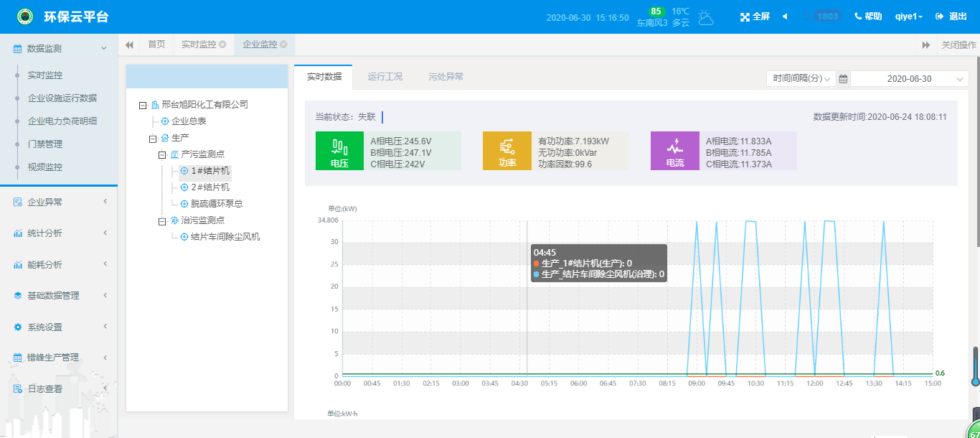The width and height of the screenshot is (980, 438).
Task: Click the 环保云平台 logo icon
Action: point(25,17)
